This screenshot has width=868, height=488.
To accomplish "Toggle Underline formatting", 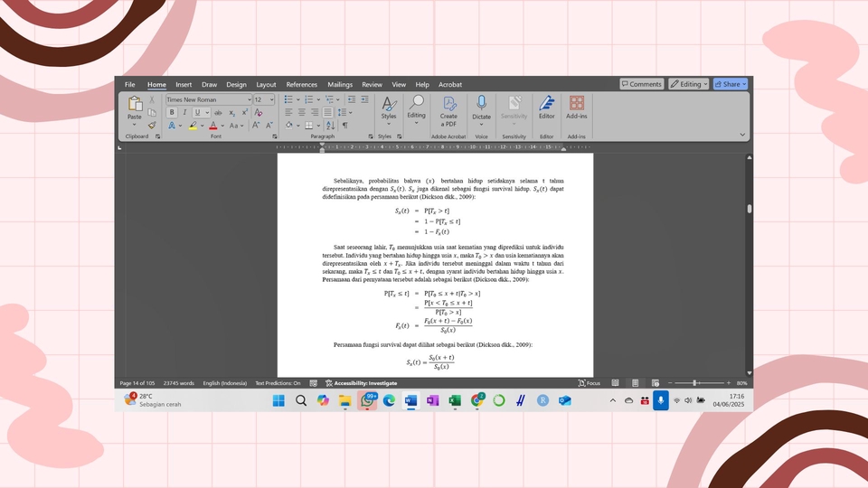I will 197,112.
